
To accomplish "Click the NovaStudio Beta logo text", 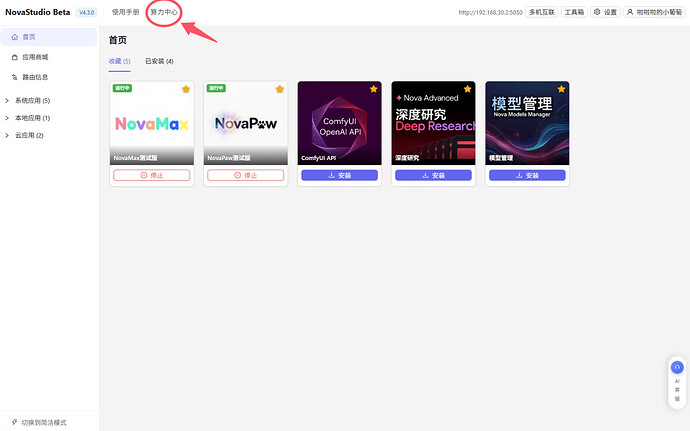I will 38,12.
